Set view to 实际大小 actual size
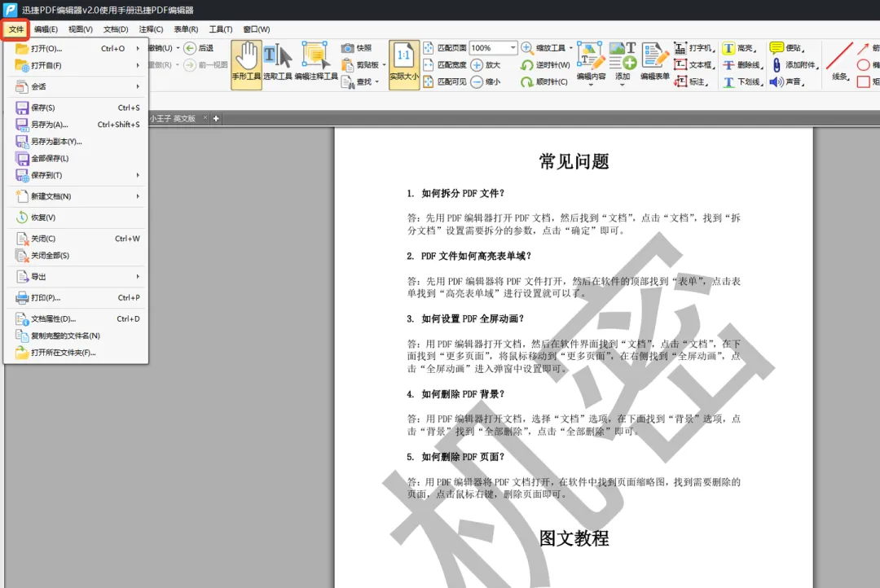 (404, 64)
